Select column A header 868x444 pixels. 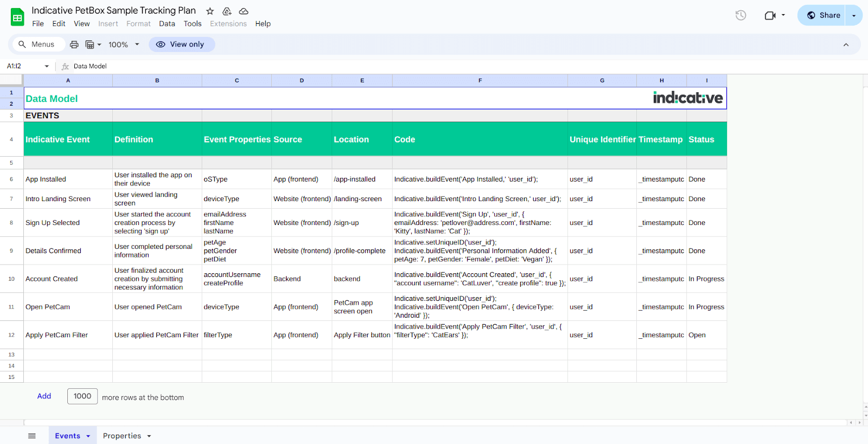click(68, 80)
